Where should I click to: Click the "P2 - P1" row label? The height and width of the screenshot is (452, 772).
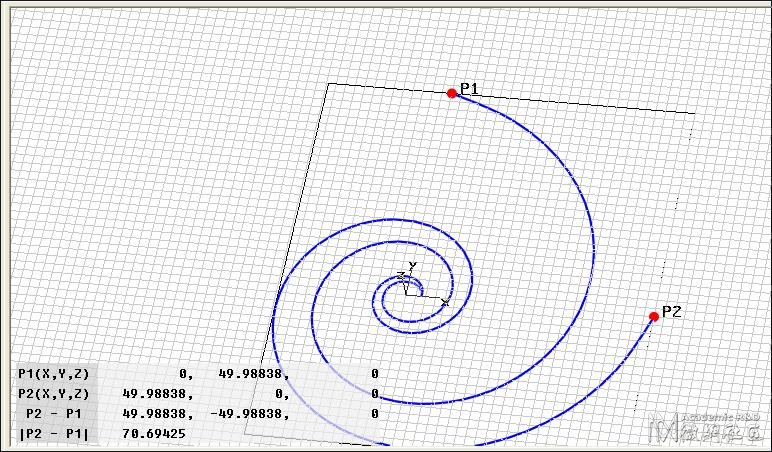pyautogui.click(x=54, y=414)
